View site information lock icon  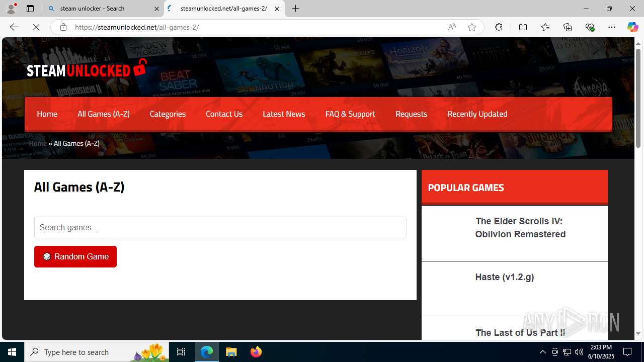pyautogui.click(x=63, y=27)
